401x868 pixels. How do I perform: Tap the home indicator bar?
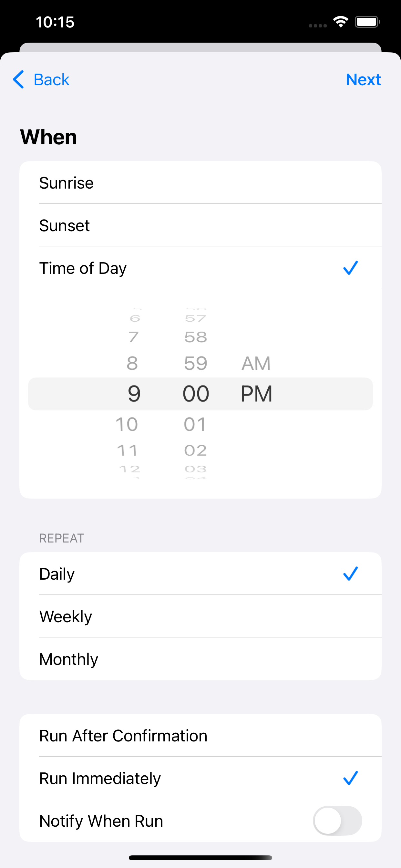pyautogui.click(x=200, y=858)
